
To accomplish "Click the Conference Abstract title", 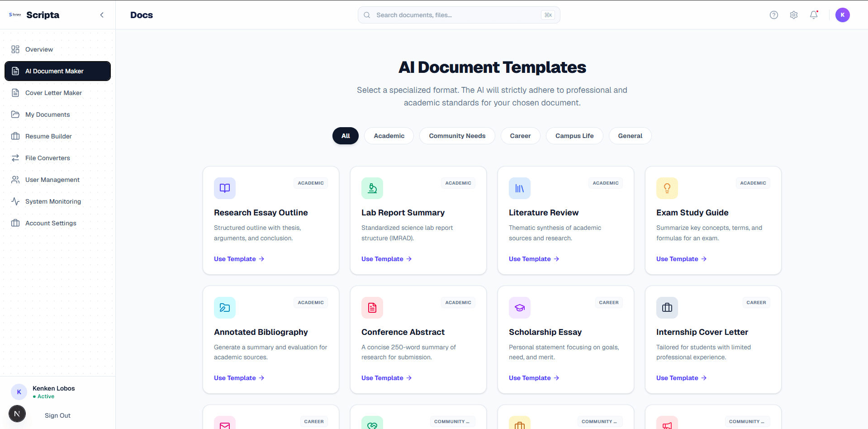I will click(x=403, y=332).
